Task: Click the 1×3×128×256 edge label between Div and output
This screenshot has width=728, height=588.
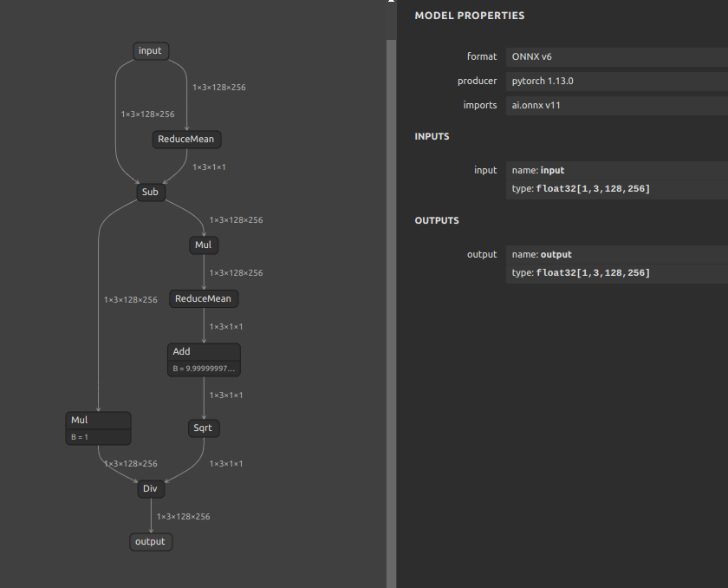Action: point(184,517)
